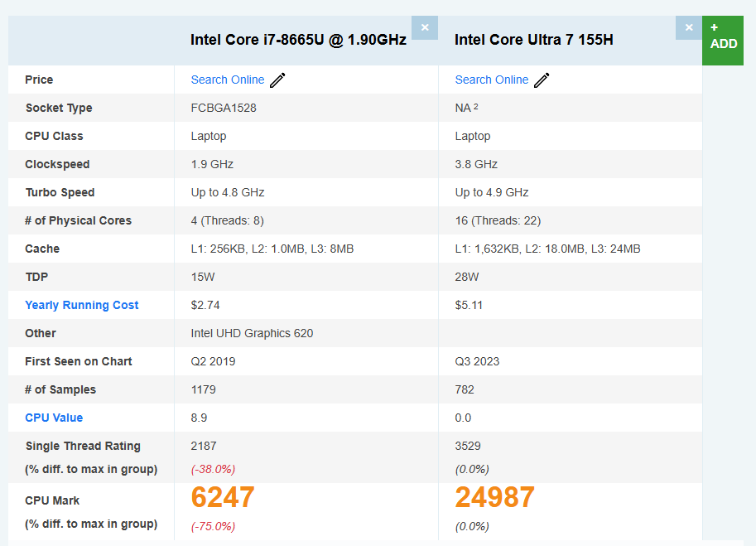Click the orange 6247 CPU Mark score

223,497
